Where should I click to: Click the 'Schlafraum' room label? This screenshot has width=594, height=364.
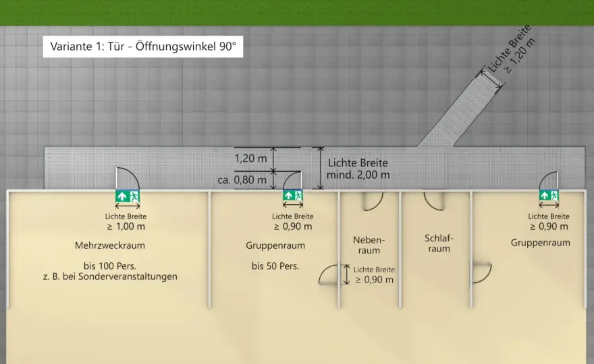pos(439,243)
